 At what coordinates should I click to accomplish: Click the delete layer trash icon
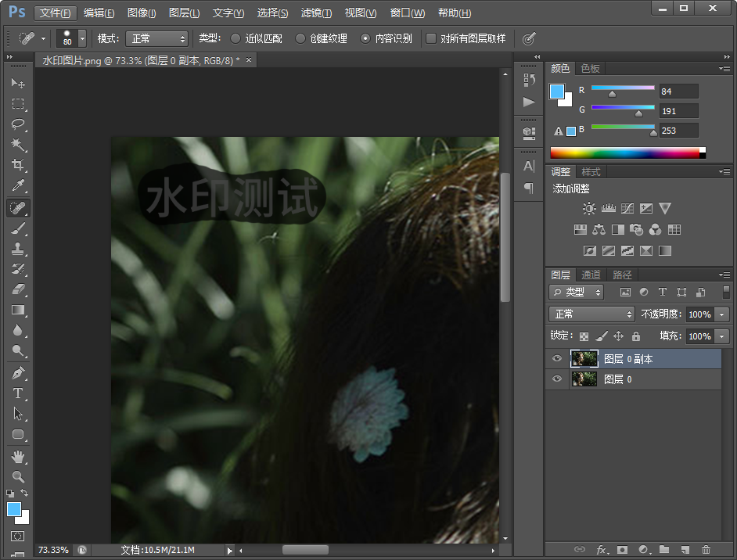point(706,550)
